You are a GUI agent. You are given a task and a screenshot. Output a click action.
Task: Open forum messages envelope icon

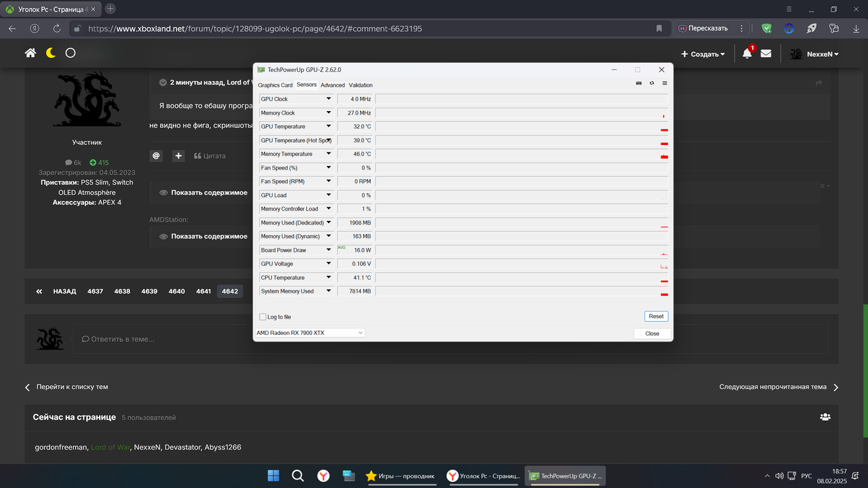pos(766,54)
